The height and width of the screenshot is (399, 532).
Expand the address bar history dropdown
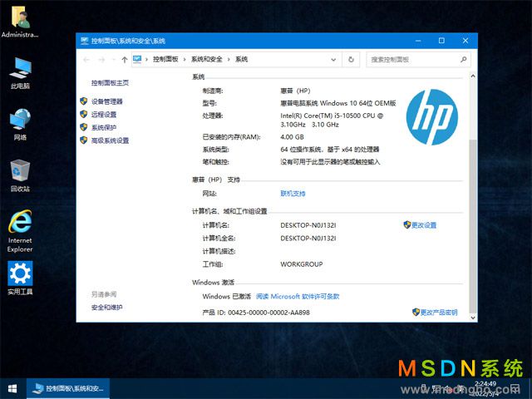[333, 60]
